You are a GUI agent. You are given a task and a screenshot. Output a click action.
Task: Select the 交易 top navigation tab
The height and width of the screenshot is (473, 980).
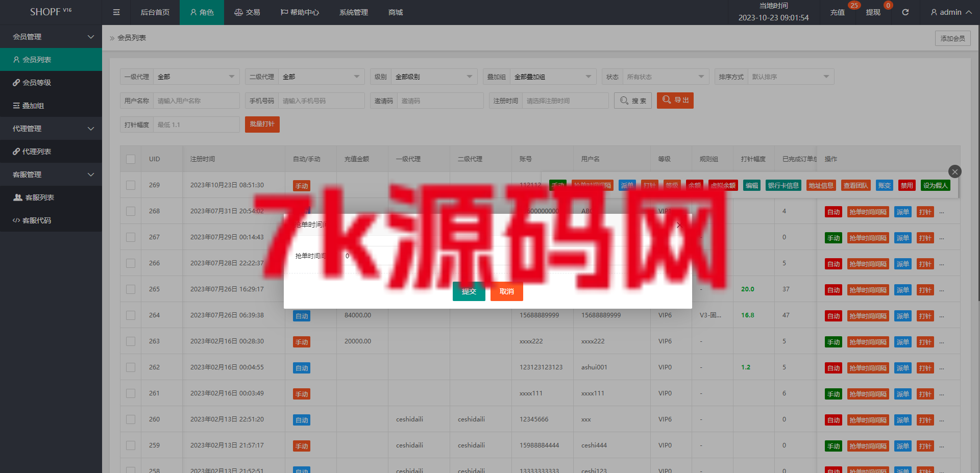247,12
